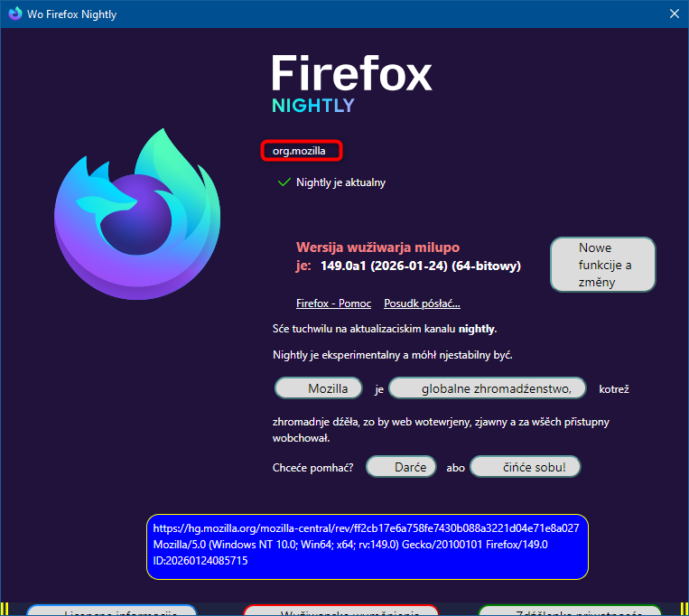Click the Nightly je eksperimentalny warning text
The width and height of the screenshot is (689, 616).
pos(393,355)
